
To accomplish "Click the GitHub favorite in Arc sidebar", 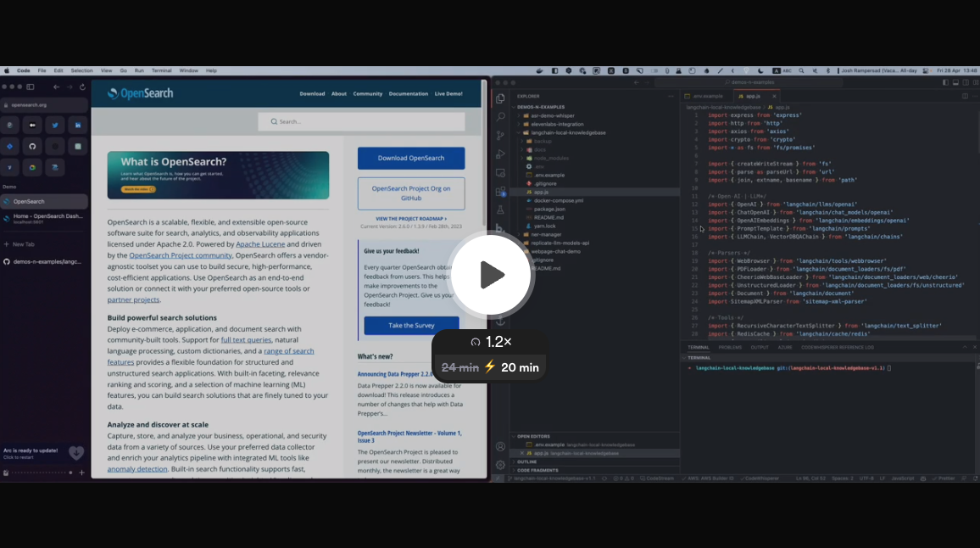I will pyautogui.click(x=32, y=147).
